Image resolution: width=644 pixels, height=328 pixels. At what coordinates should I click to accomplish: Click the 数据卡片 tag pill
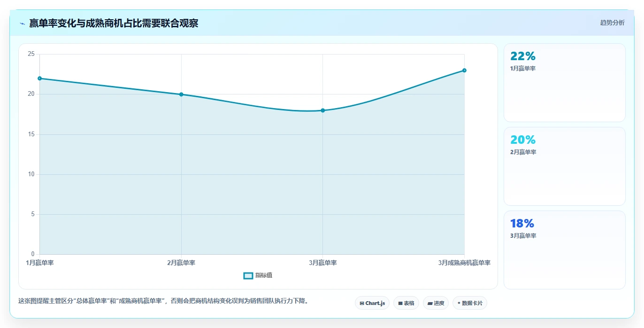[x=470, y=304]
